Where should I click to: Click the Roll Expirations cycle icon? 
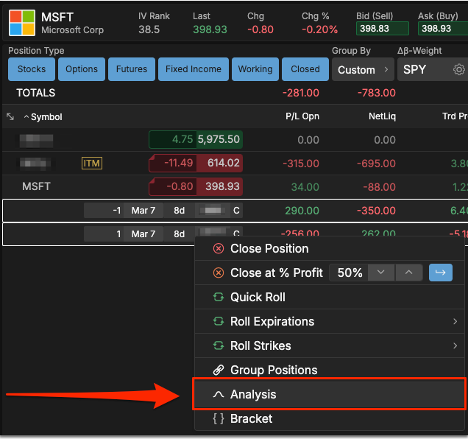[x=218, y=321]
